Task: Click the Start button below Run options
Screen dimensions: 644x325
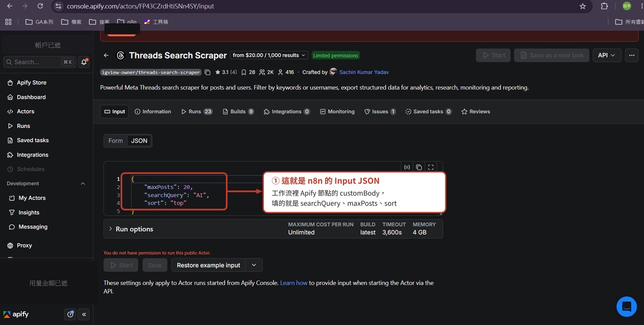Action: point(121,265)
